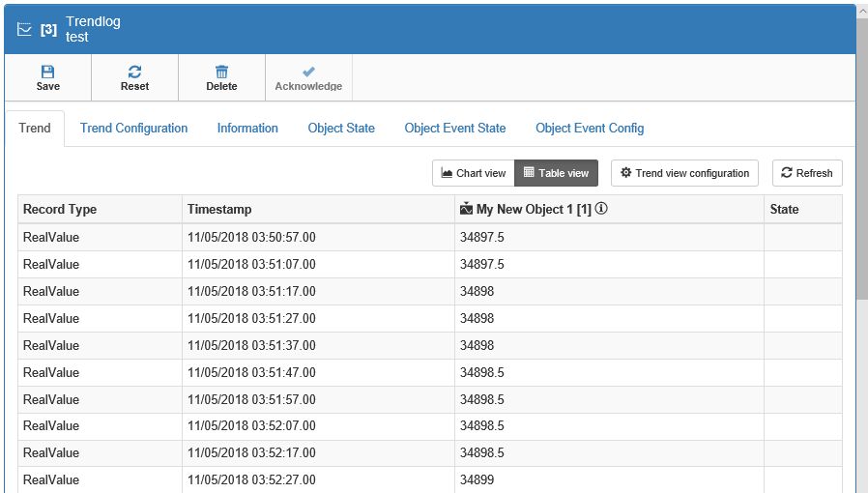Switch to Chart view
The width and height of the screenshot is (868, 493).
pyautogui.click(x=473, y=173)
